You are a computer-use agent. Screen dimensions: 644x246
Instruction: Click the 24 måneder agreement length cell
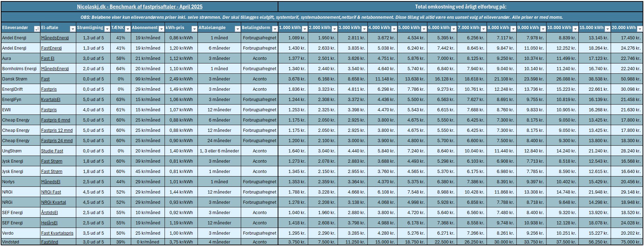[220, 141]
